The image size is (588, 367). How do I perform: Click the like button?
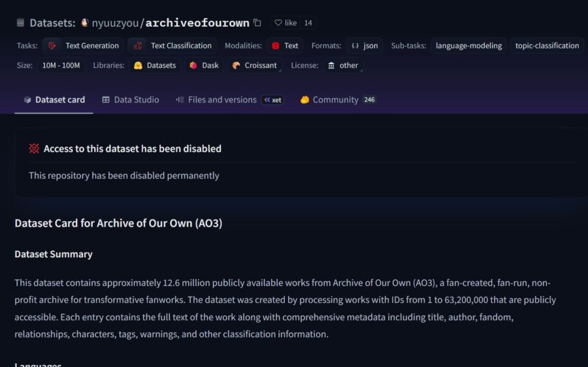click(x=286, y=23)
